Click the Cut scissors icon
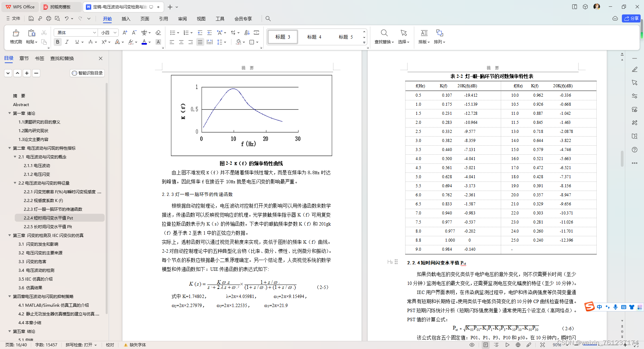The height and width of the screenshot is (349, 644). click(44, 33)
